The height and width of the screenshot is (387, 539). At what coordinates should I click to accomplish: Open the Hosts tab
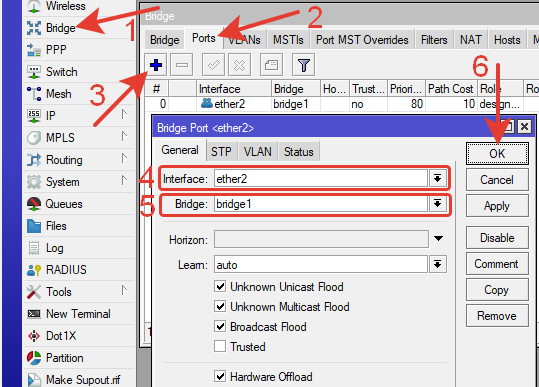tap(507, 40)
